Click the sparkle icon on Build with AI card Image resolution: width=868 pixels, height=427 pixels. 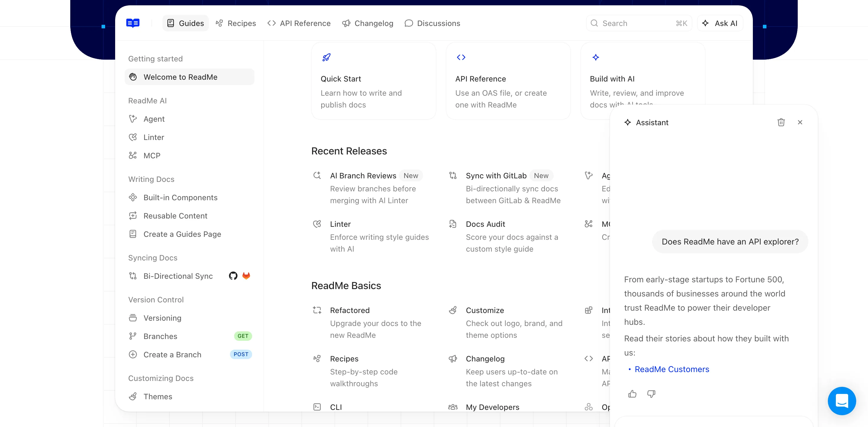(x=596, y=57)
